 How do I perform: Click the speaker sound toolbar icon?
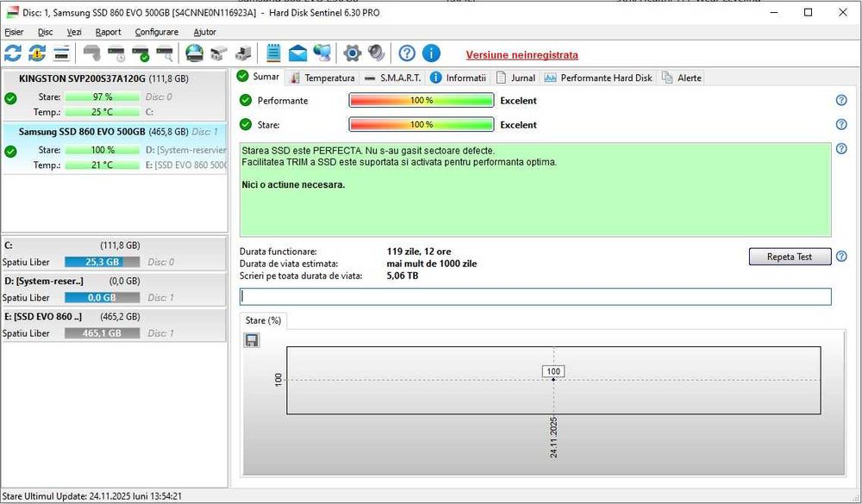[377, 53]
